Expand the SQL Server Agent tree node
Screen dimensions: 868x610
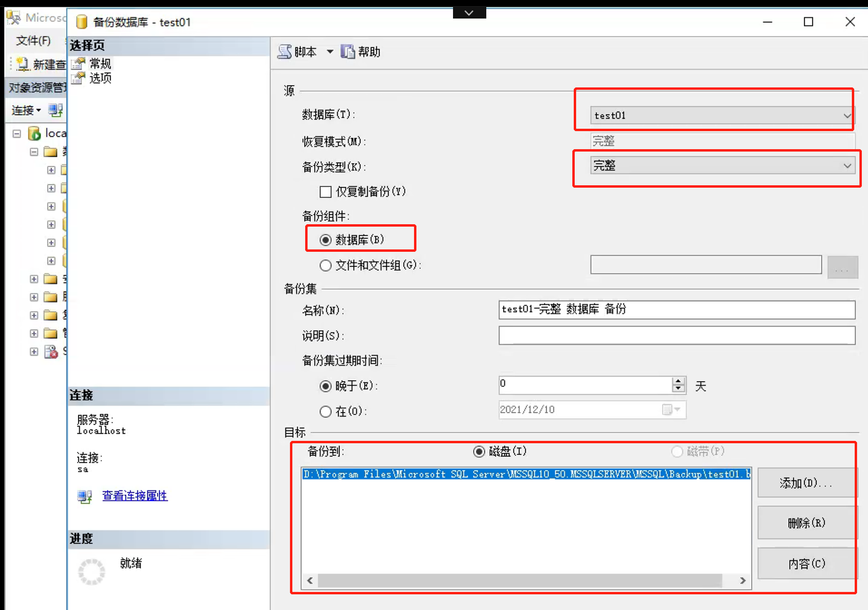click(x=34, y=352)
